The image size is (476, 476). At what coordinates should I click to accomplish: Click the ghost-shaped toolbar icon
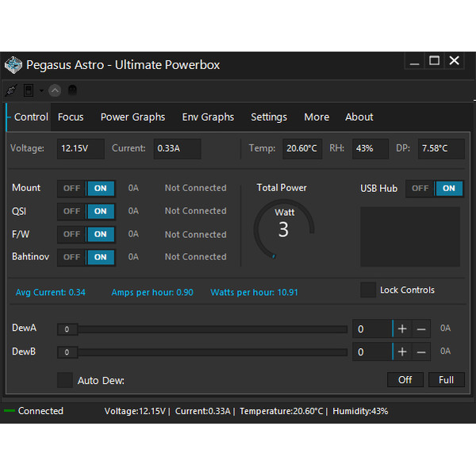click(72, 90)
